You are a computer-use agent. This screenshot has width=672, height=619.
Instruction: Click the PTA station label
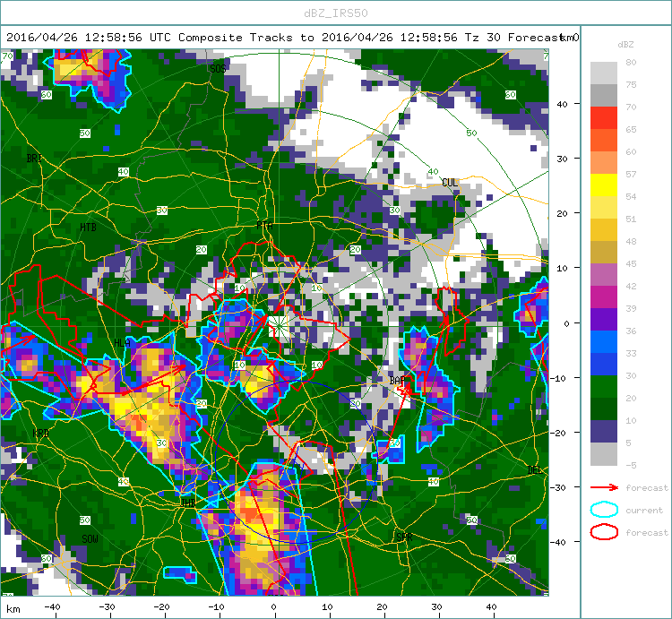[x=264, y=226]
